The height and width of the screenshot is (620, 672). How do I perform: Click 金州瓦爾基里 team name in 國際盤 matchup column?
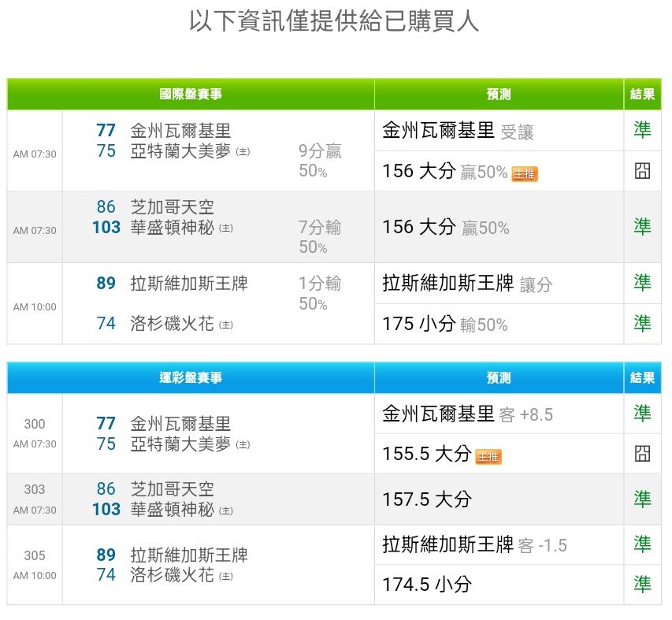coord(181,131)
